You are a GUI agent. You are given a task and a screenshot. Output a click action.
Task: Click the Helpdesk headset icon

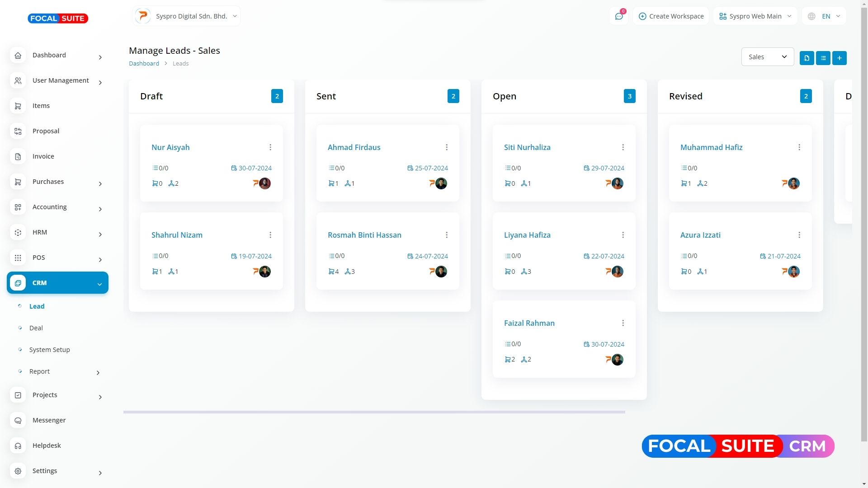click(18, 446)
